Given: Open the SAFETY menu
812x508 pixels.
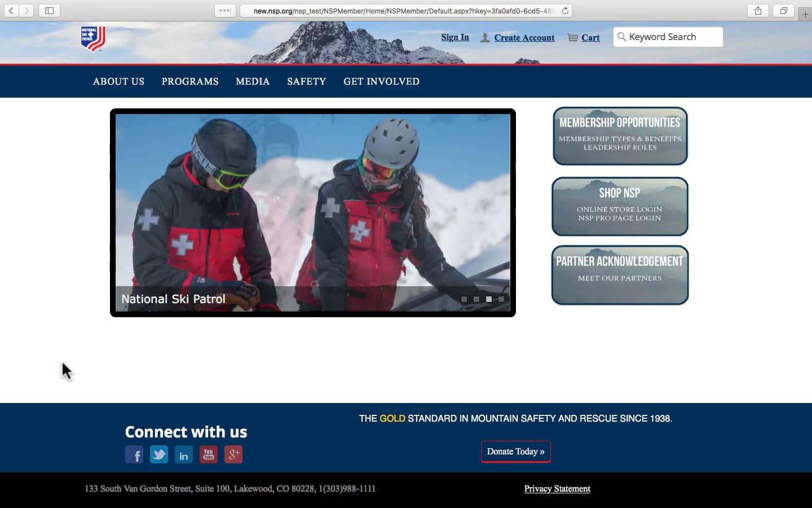Looking at the screenshot, I should [x=307, y=81].
